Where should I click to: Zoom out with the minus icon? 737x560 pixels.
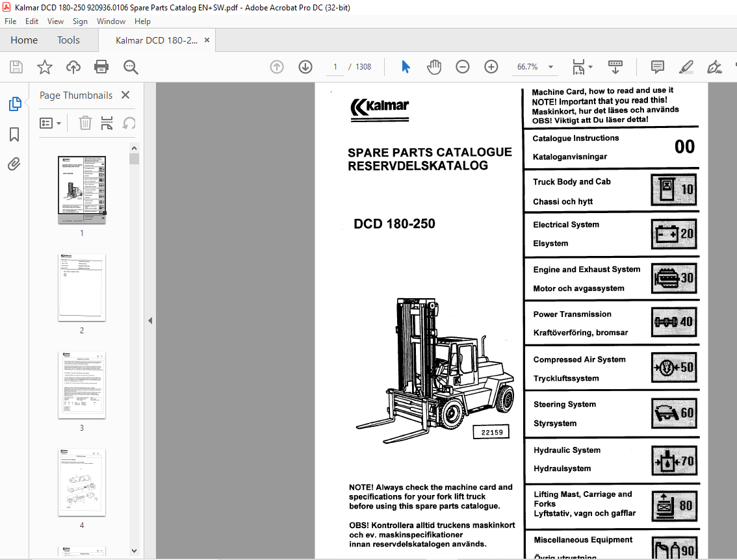463,67
